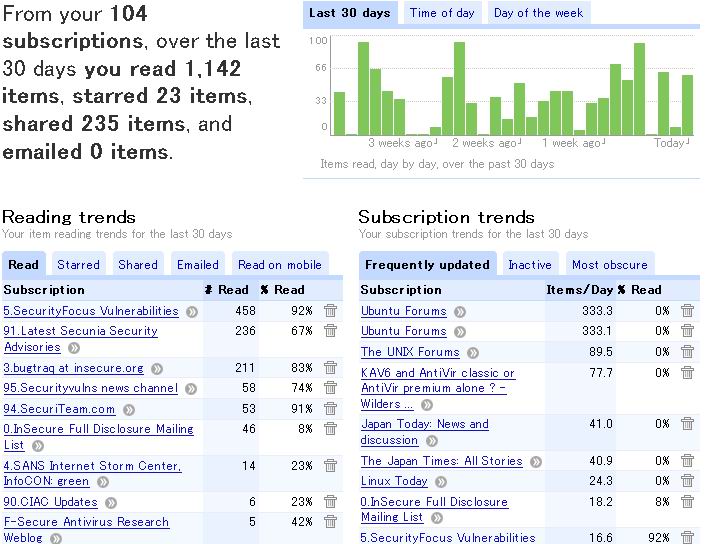Remove Japan Today subscription with trash icon
Image resolution: width=714 pixels, height=544 pixels.
[687, 423]
